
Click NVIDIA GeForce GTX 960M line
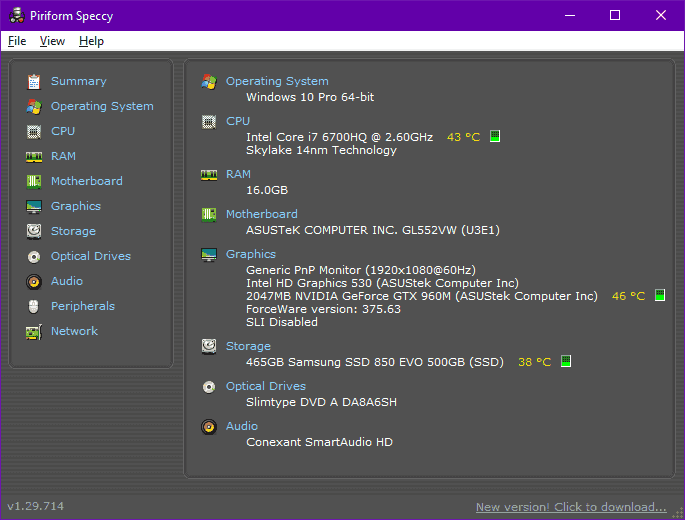(422, 296)
